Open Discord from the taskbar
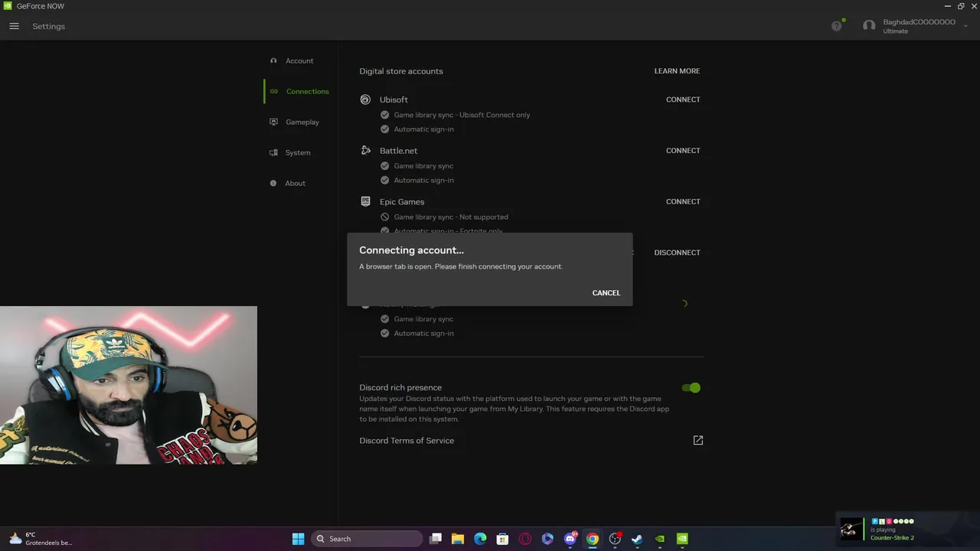 coord(570,539)
